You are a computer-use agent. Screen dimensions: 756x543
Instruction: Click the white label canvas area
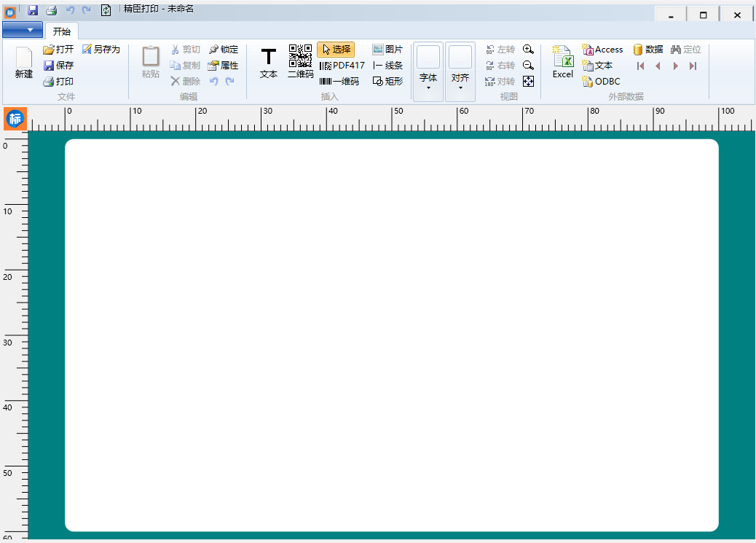(392, 335)
